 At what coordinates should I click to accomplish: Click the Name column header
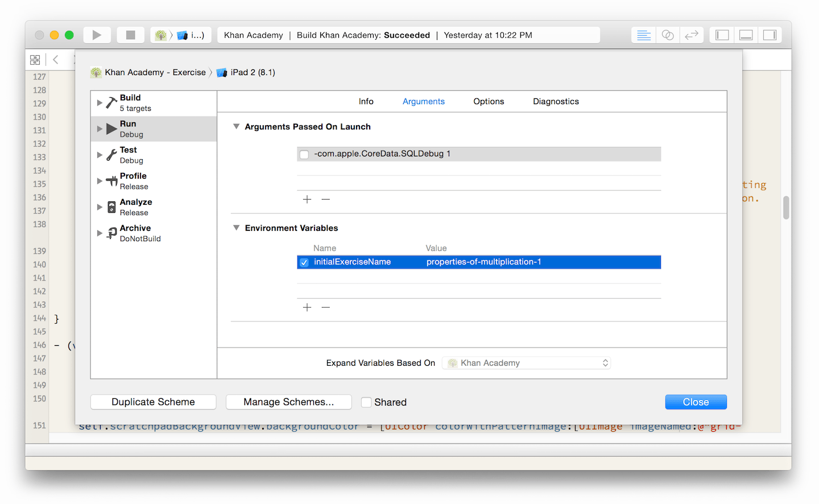[325, 248]
